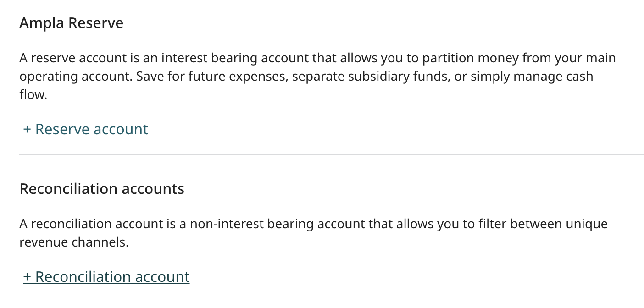Click the text 'revenue channels.'
This screenshot has width=644, height=308.
[74, 242]
